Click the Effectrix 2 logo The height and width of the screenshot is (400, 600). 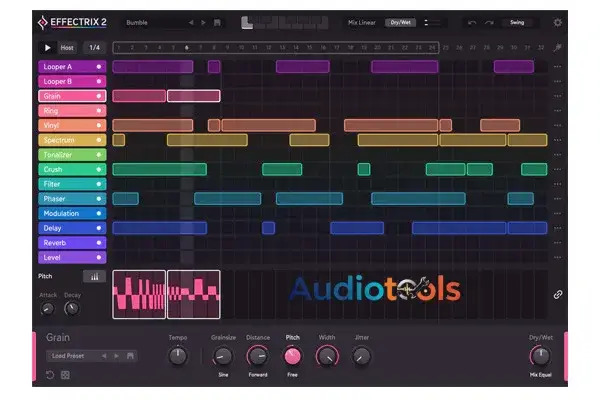point(72,23)
